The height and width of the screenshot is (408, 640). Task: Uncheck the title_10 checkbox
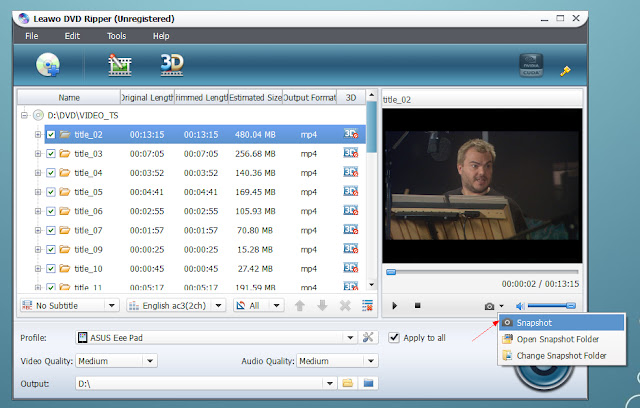click(51, 269)
